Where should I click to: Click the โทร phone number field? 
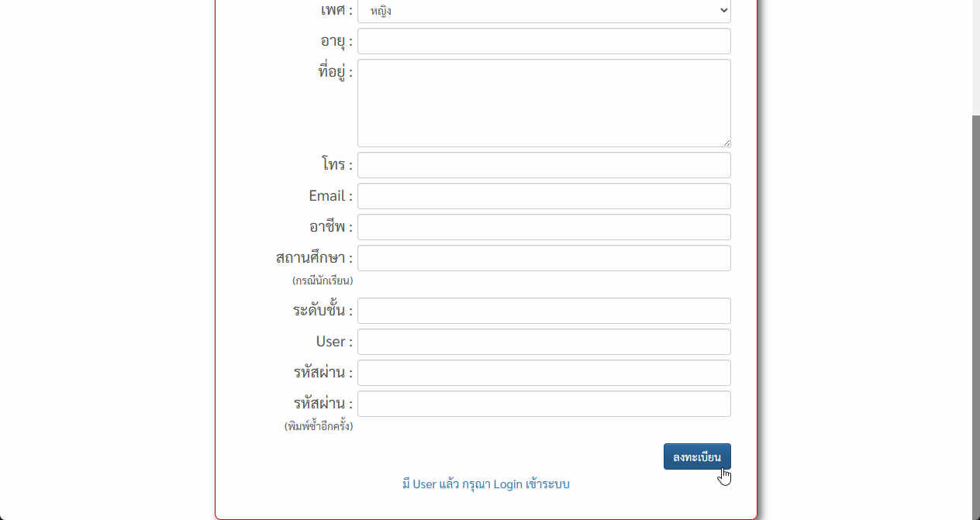point(543,165)
